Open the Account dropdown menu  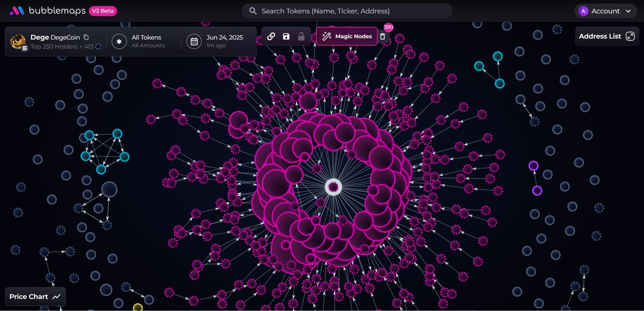pyautogui.click(x=605, y=11)
